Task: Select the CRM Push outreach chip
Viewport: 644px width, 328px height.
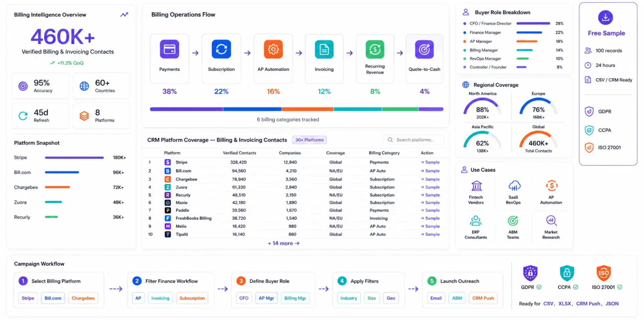Action: coord(483,298)
